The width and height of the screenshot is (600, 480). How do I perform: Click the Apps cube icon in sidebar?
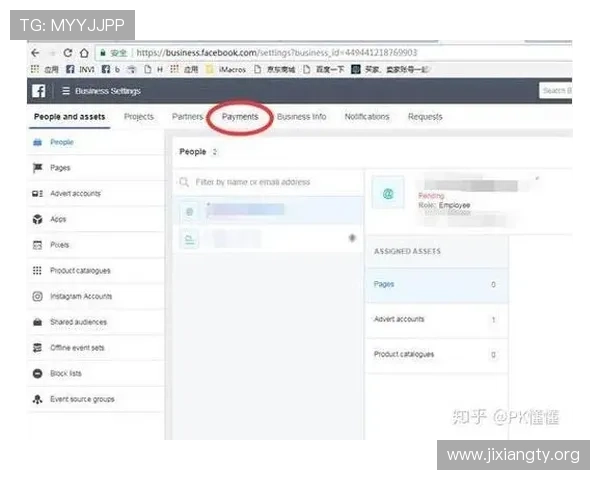point(37,219)
